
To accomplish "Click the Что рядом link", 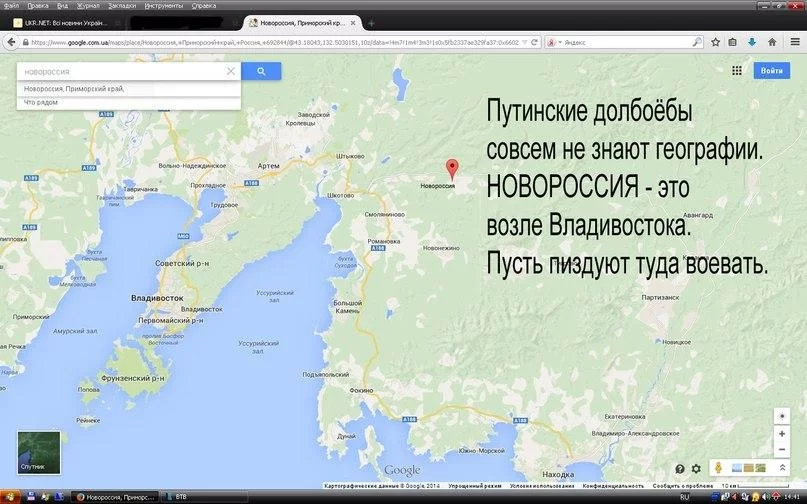I will [x=41, y=102].
